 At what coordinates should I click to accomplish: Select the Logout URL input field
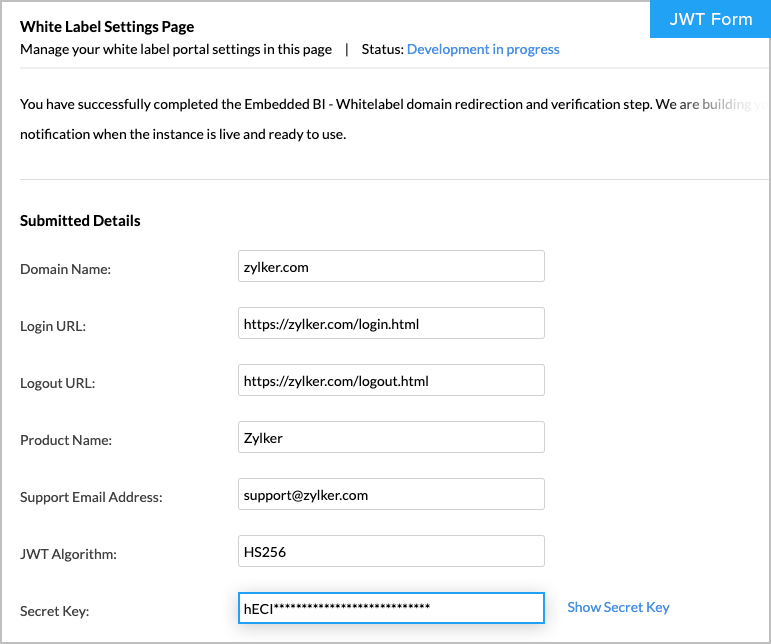click(391, 380)
